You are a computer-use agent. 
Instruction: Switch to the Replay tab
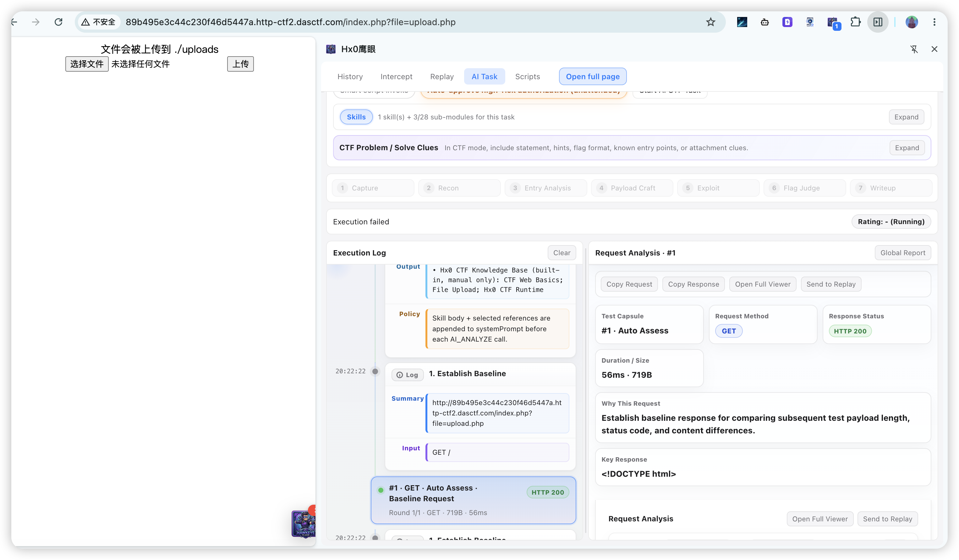442,76
